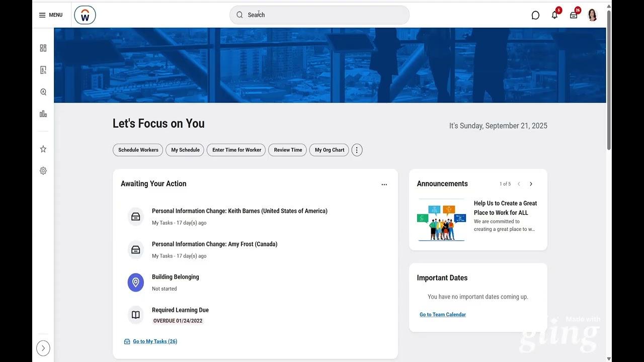Click the Review Time button
The image size is (644, 362).
pyautogui.click(x=288, y=150)
